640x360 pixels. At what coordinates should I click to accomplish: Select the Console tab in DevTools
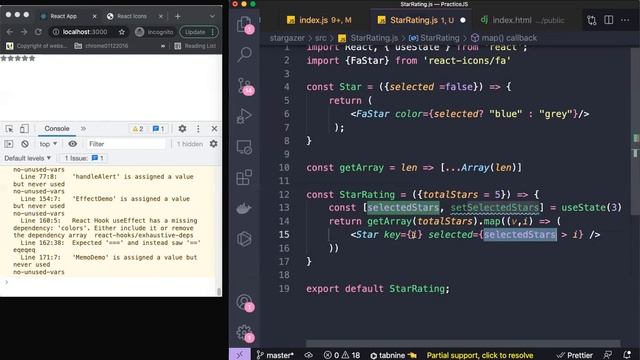57,129
